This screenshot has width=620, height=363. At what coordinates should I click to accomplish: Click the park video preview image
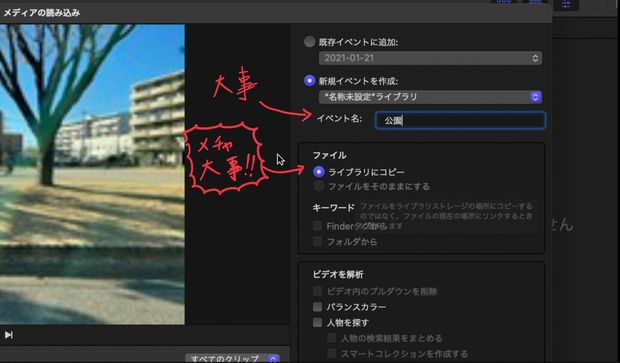click(92, 174)
